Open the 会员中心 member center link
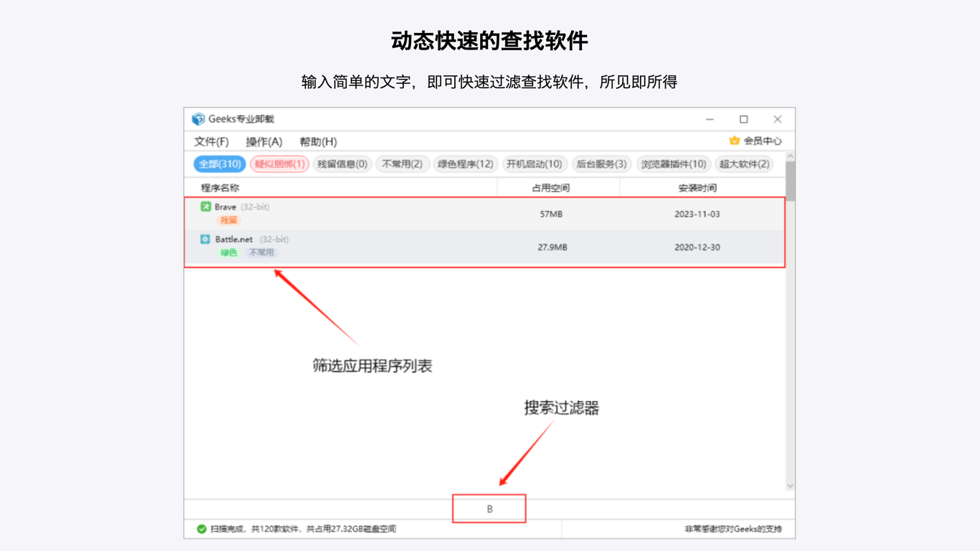This screenshot has width=980, height=551. (762, 141)
